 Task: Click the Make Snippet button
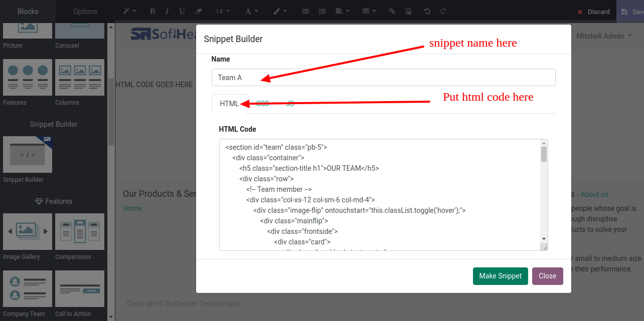pos(500,276)
